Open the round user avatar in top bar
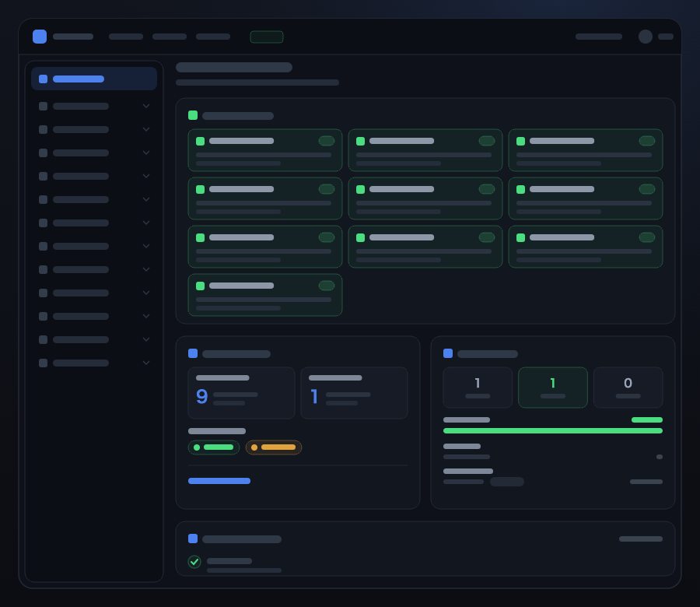 (x=645, y=37)
